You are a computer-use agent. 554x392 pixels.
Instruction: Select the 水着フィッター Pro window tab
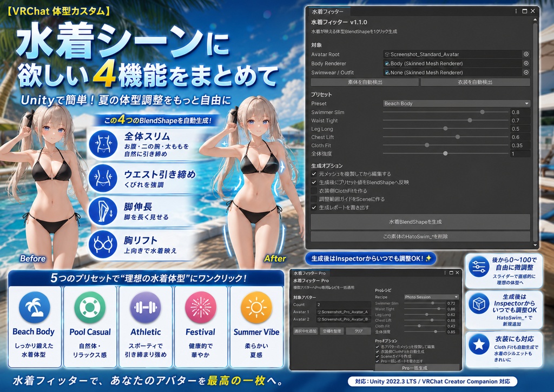coord(309,273)
